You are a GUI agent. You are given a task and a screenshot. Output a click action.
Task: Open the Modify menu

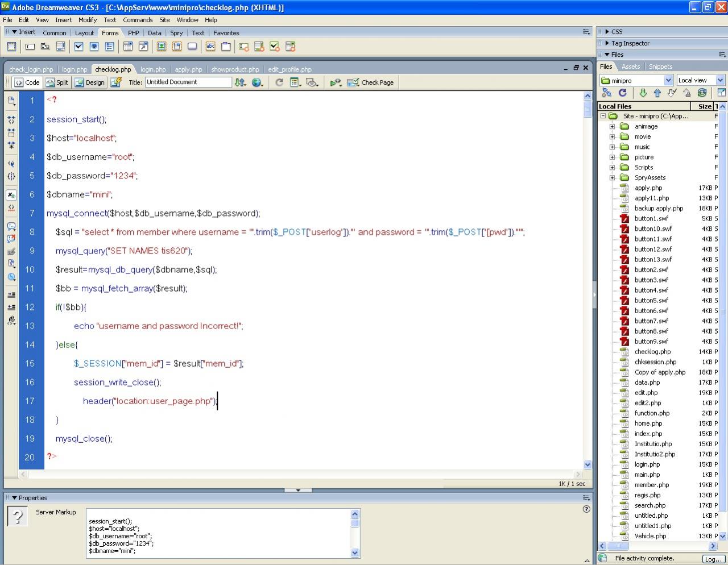88,20
